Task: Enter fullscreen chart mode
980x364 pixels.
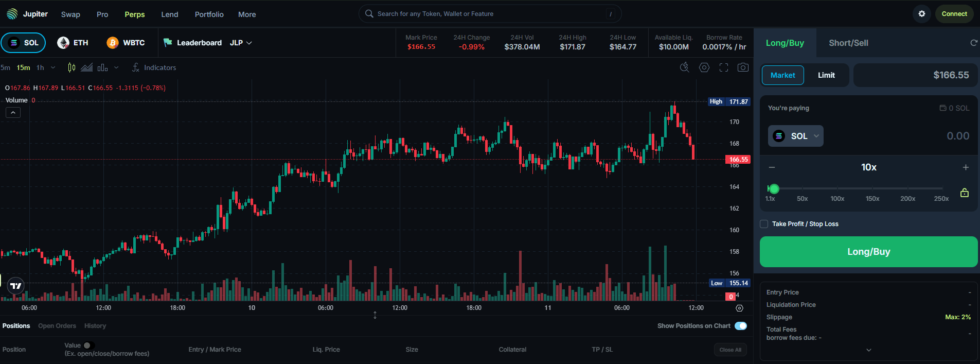Action: coord(724,67)
